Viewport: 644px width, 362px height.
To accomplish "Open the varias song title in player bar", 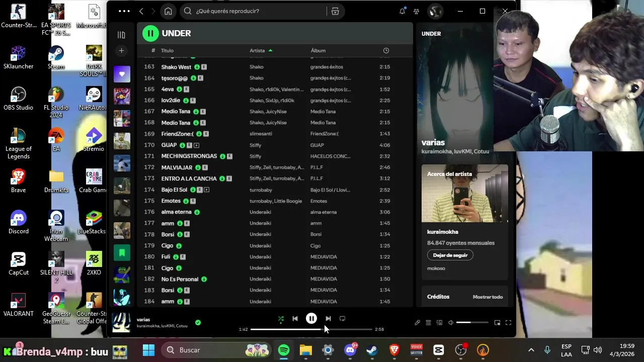I will [x=143, y=319].
